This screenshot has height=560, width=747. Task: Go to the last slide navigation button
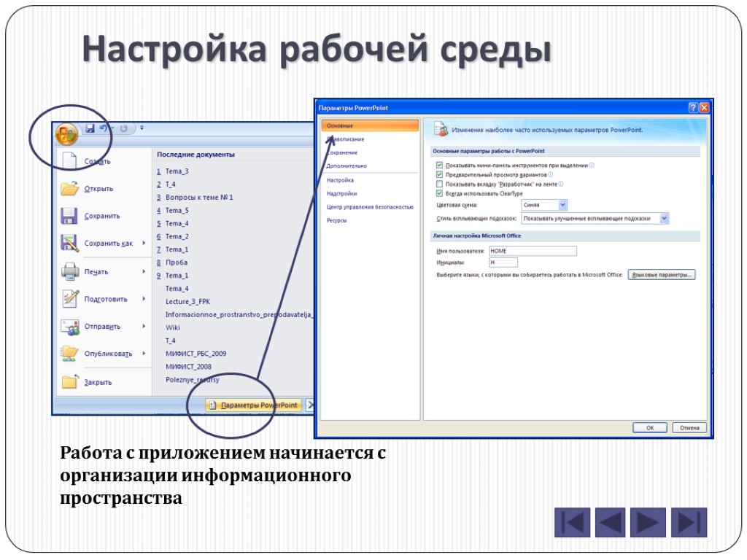[x=689, y=522]
